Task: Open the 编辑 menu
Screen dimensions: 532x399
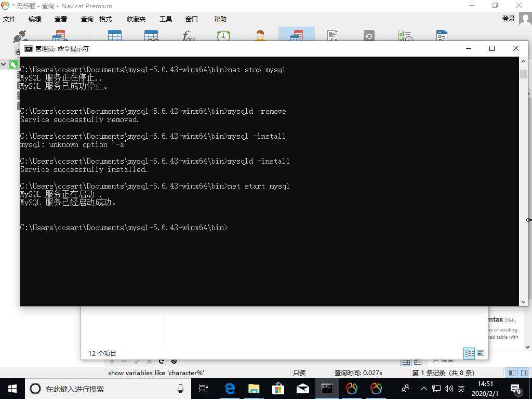Action: 35,19
